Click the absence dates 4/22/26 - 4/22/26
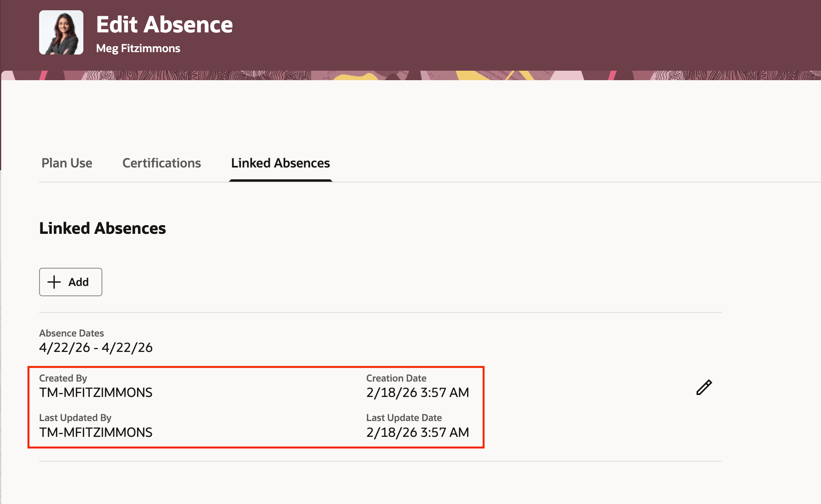821x504 pixels. click(96, 348)
